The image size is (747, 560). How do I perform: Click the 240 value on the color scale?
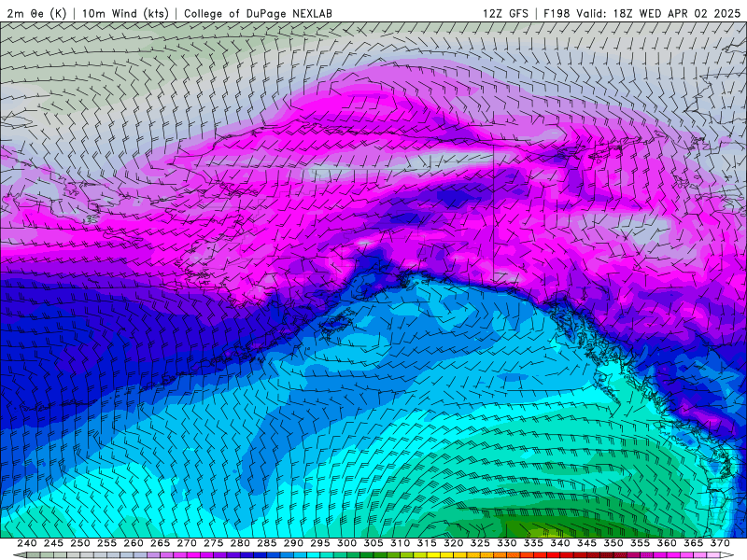click(x=27, y=543)
